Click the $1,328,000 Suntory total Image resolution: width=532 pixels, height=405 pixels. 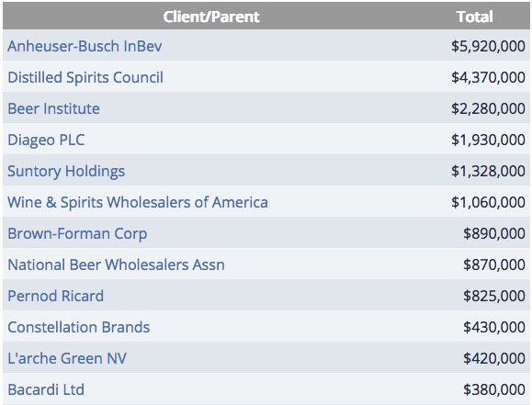tap(488, 171)
